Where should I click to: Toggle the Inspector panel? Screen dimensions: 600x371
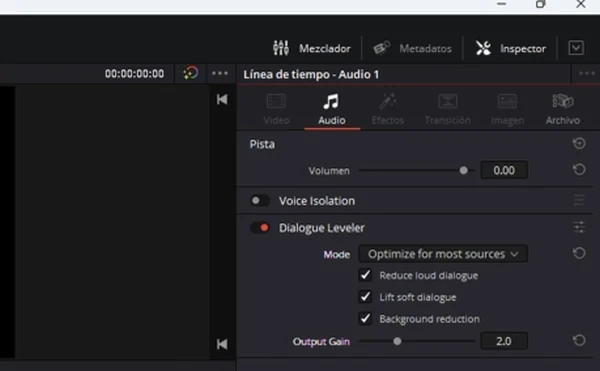pos(510,48)
